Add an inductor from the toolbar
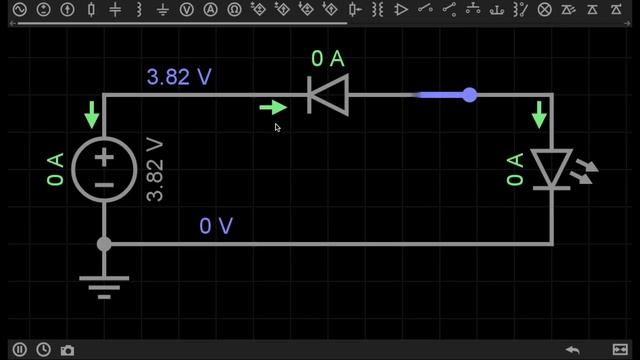Viewport: 640px width, 360px height. (139, 9)
